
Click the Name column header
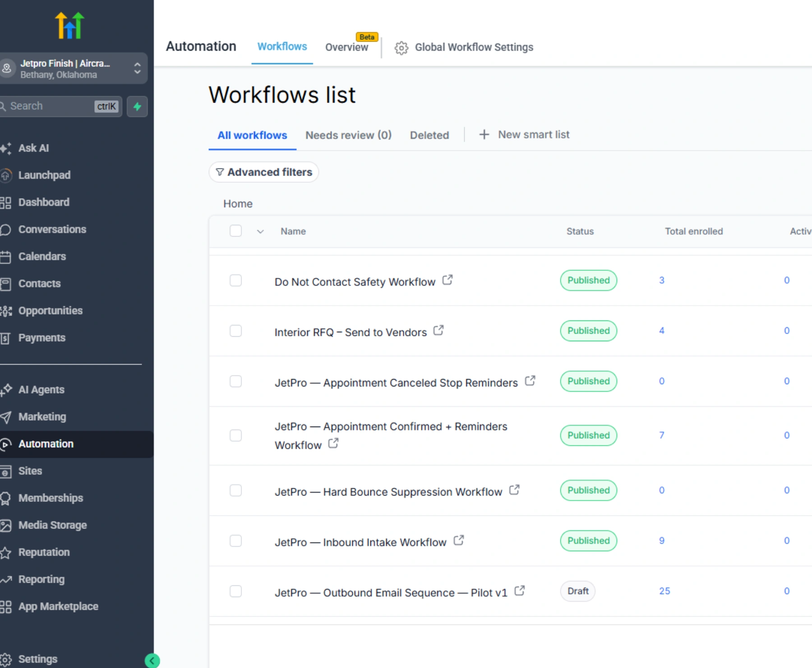tap(293, 232)
